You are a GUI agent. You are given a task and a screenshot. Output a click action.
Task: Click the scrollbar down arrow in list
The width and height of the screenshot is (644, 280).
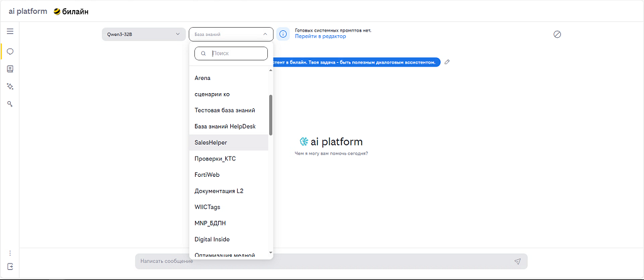pyautogui.click(x=270, y=252)
